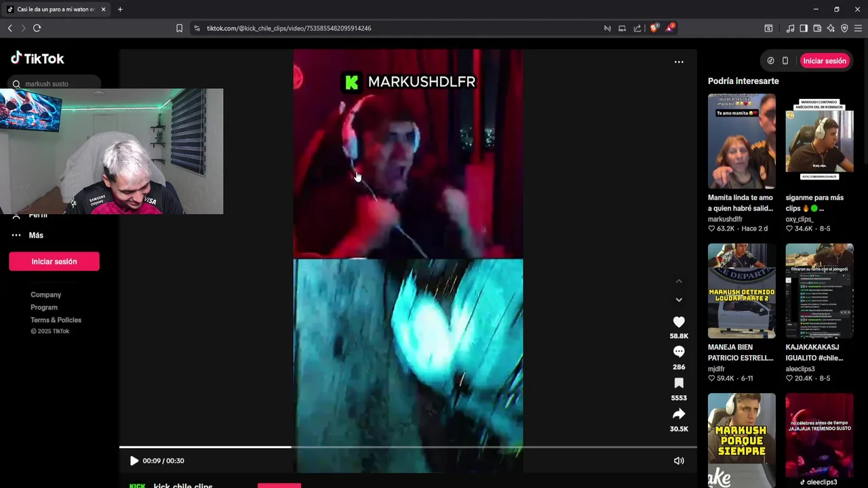Click MANEJA BIEN PATRICIO ESTRELL title
868x488 pixels.
pos(741,352)
